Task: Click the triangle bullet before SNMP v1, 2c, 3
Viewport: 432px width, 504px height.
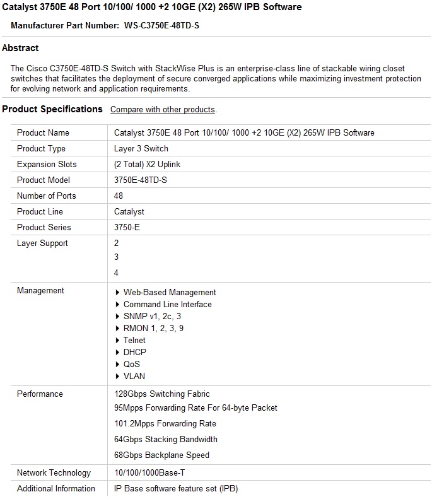Action: [x=118, y=317]
